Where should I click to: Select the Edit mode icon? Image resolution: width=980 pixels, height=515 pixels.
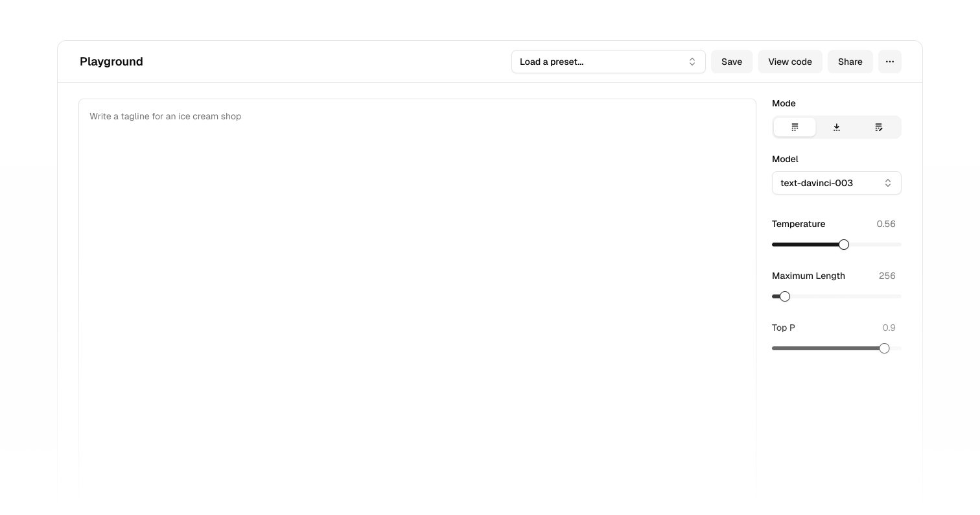click(879, 127)
